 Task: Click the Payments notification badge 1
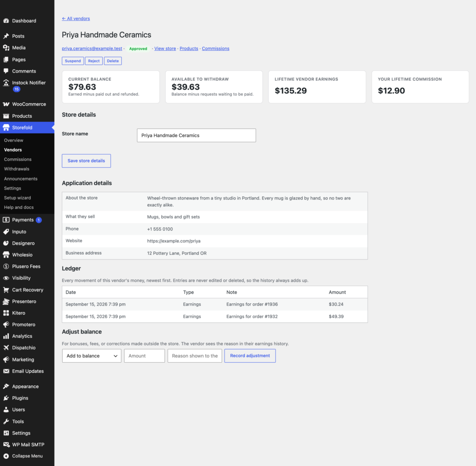click(x=39, y=220)
